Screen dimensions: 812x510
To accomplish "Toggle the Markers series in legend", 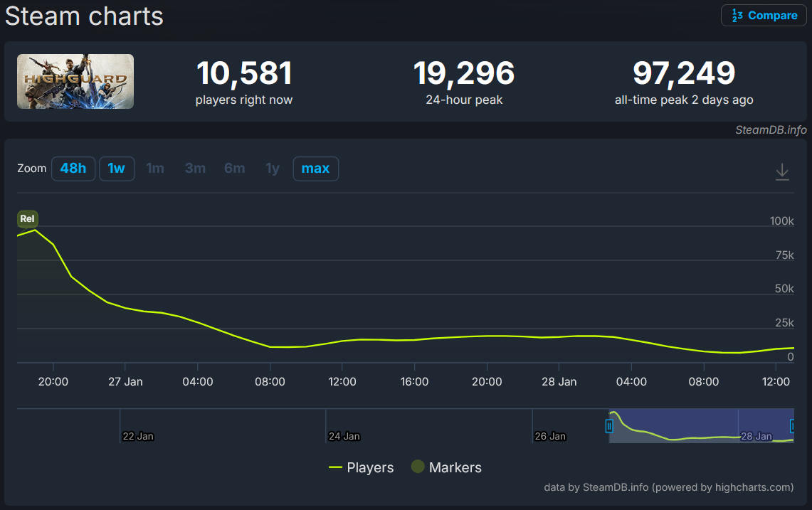I will click(446, 467).
